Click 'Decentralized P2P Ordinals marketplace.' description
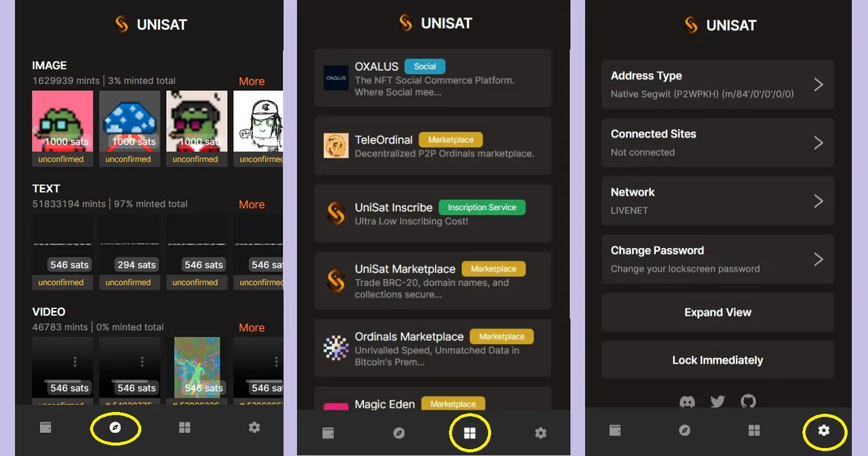The width and height of the screenshot is (868, 456). coord(444,154)
